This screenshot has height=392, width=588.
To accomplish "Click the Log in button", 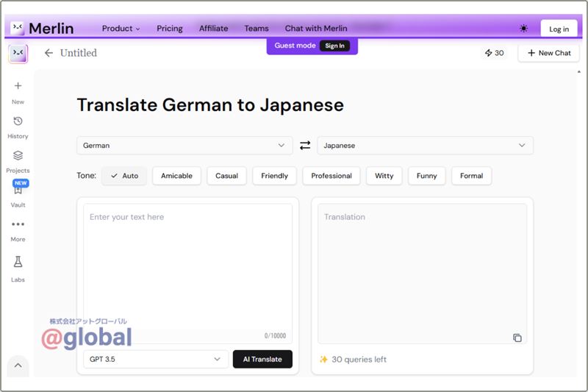I will (x=559, y=29).
